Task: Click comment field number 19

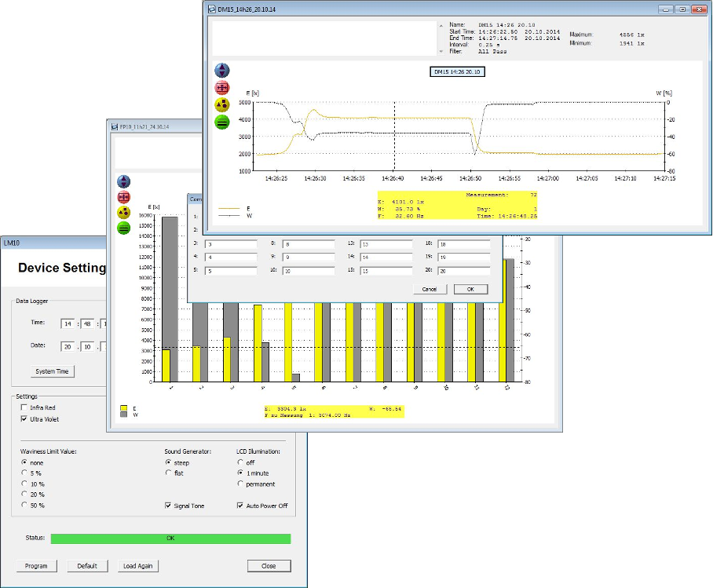Action: [464, 257]
